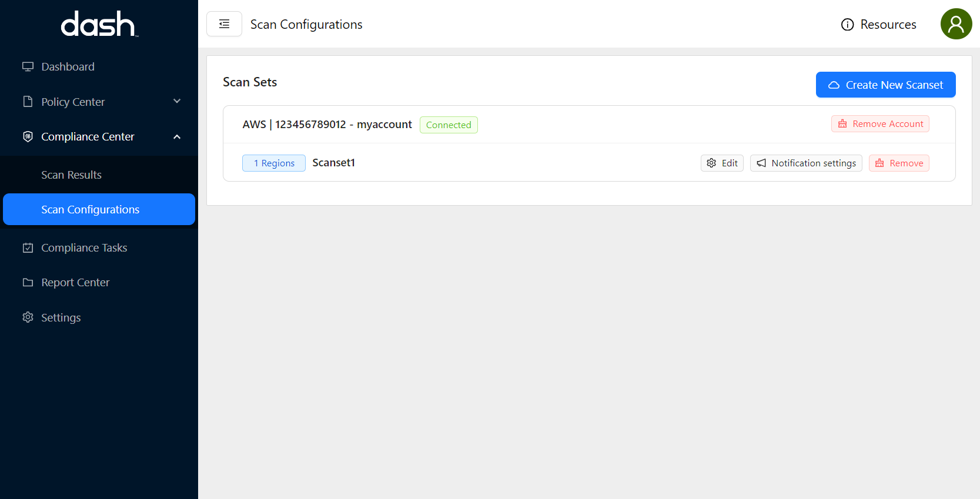Toggle the sidebar collapse menu icon
The image size is (980, 499).
tap(224, 24)
